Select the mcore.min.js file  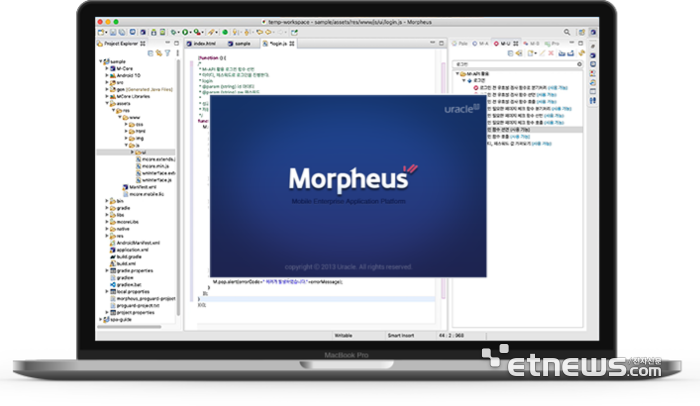click(x=152, y=166)
